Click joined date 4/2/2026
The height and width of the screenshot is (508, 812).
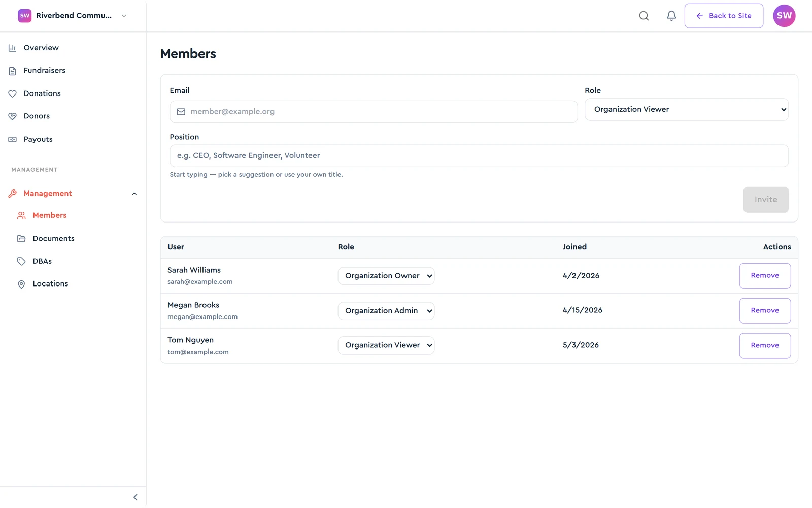pyautogui.click(x=581, y=276)
